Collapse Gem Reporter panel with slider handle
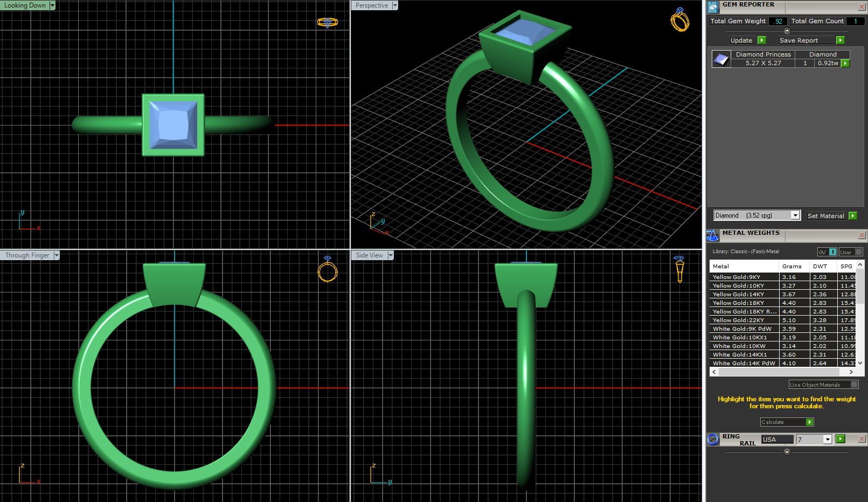 [787, 31]
